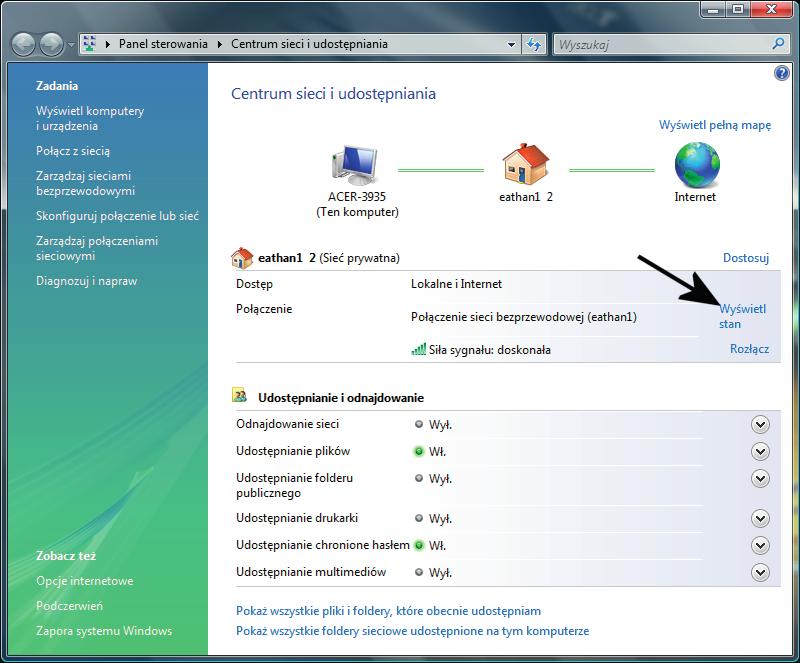Click Siła sygnału: doskonała text

click(x=490, y=350)
